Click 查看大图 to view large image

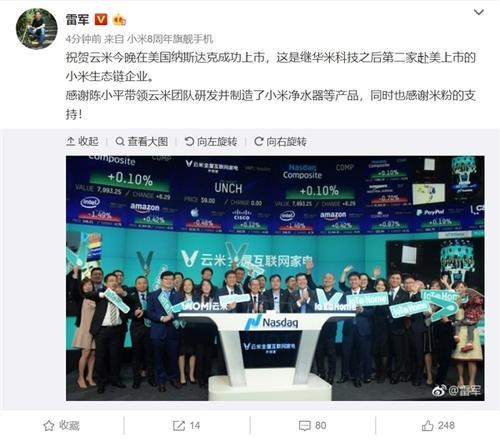(x=142, y=142)
